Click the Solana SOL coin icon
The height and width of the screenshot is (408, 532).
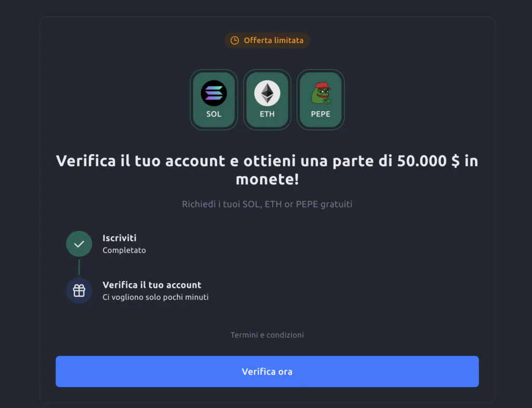pyautogui.click(x=214, y=93)
